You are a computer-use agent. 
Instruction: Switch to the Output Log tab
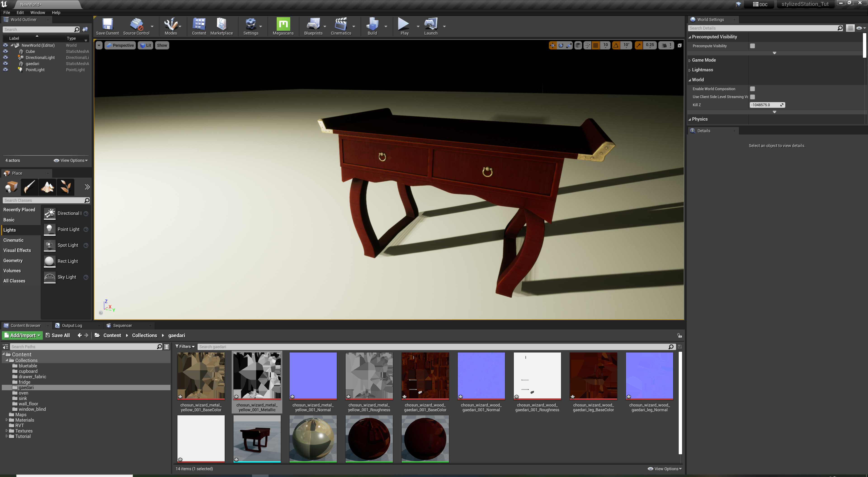71,325
